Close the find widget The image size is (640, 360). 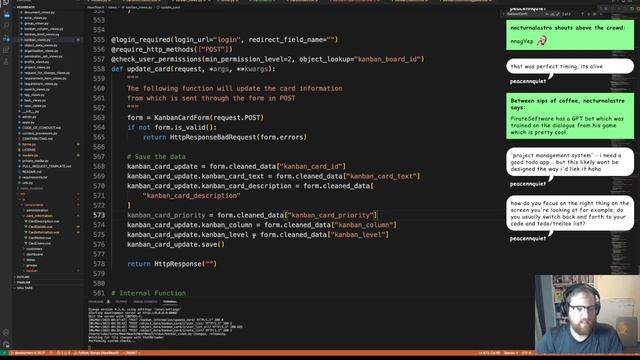tap(601, 14)
